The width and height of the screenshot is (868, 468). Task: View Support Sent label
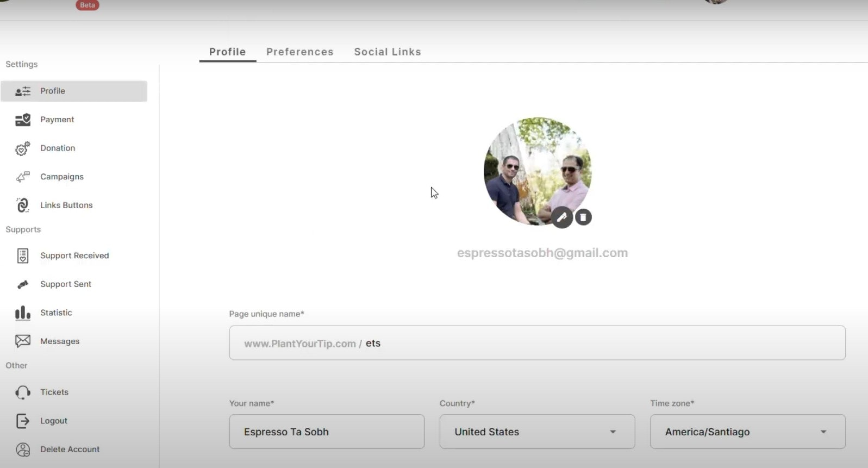click(x=66, y=284)
